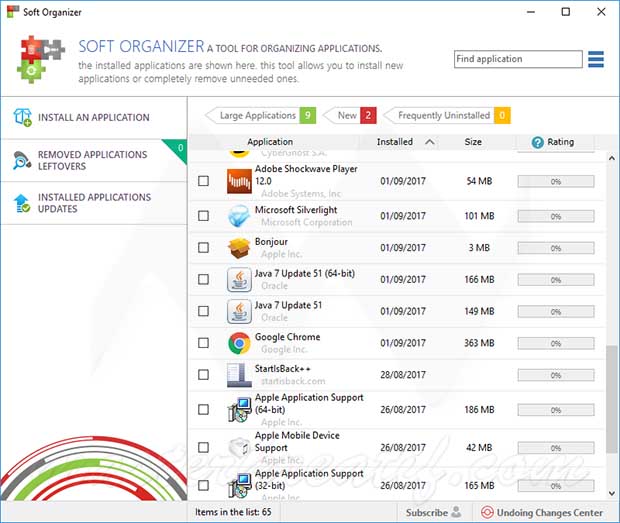Click the Installed Applications Updates arrow icon
Viewport: 620px width, 523px height.
(x=22, y=203)
